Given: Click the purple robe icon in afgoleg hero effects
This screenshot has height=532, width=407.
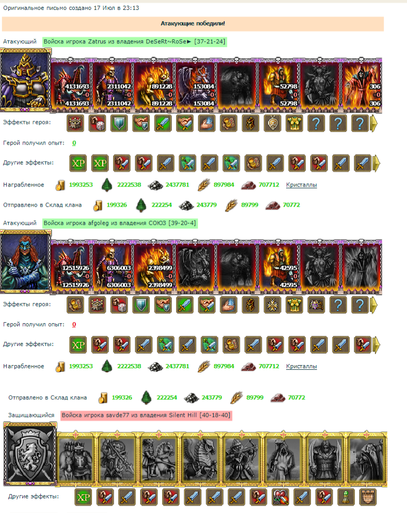Looking at the screenshot, I should coord(316,305).
